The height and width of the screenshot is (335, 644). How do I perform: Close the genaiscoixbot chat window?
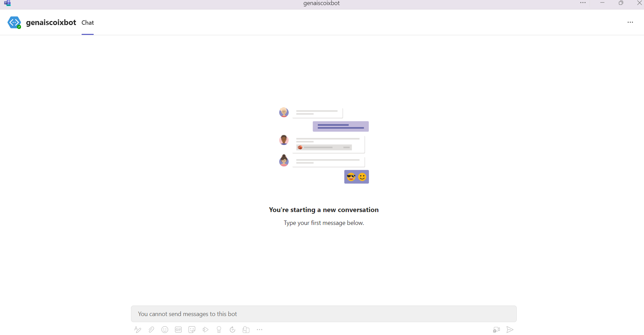click(640, 3)
